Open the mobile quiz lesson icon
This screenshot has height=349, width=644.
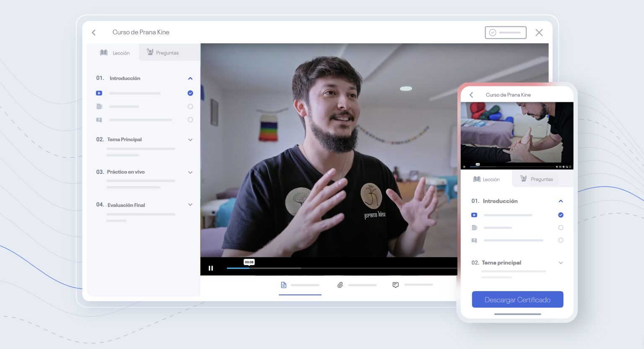coord(474,240)
